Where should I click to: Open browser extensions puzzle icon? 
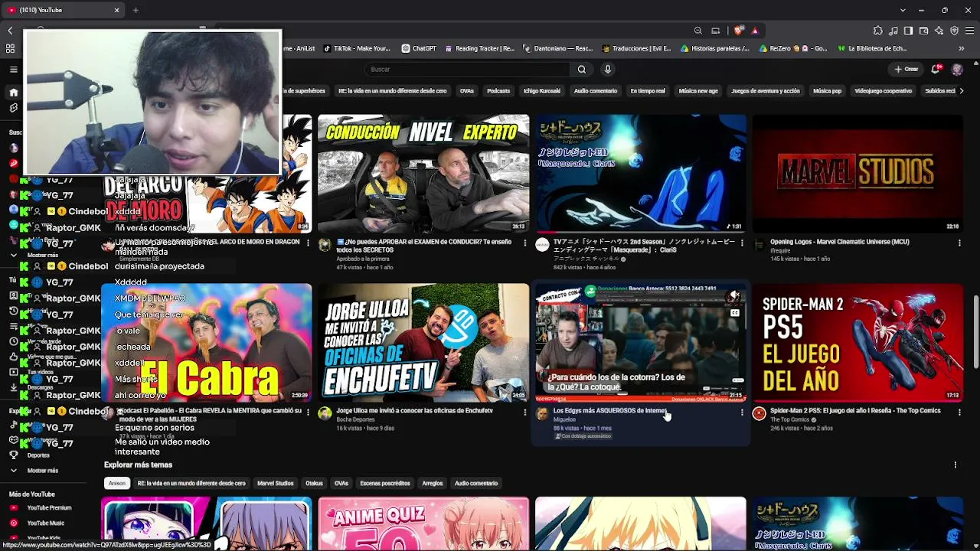point(877,31)
